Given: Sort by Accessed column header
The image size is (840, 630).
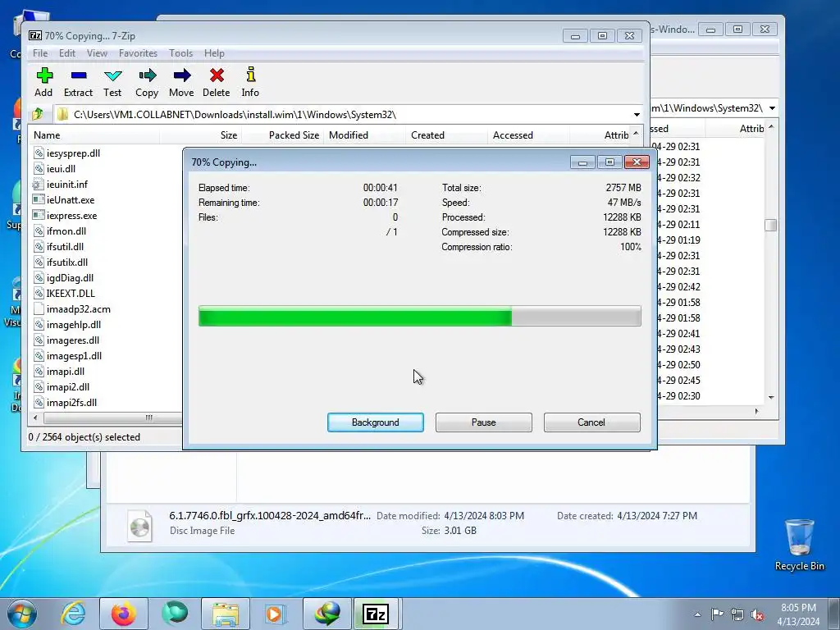Looking at the screenshot, I should [528, 135].
